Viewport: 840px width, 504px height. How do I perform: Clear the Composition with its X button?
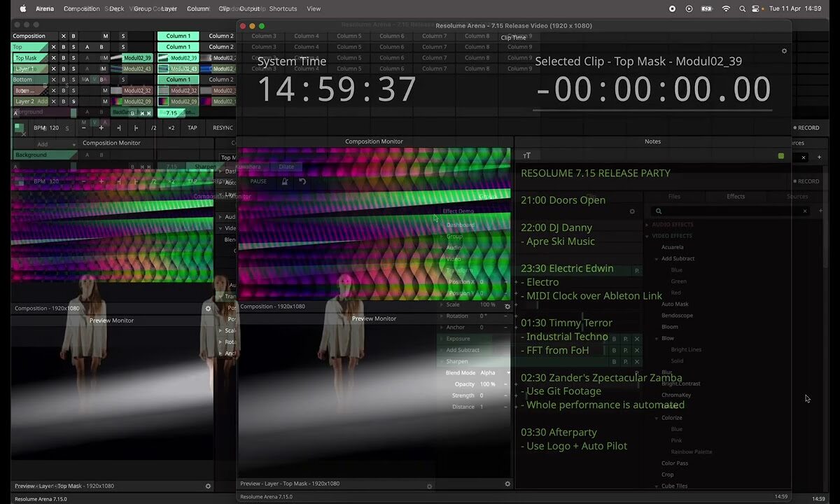click(63, 36)
